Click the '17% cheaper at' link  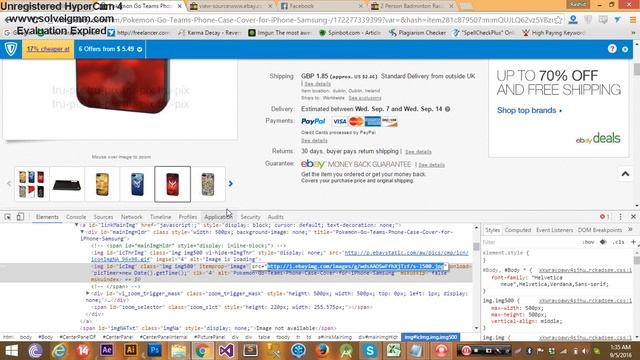pyautogui.click(x=48, y=49)
